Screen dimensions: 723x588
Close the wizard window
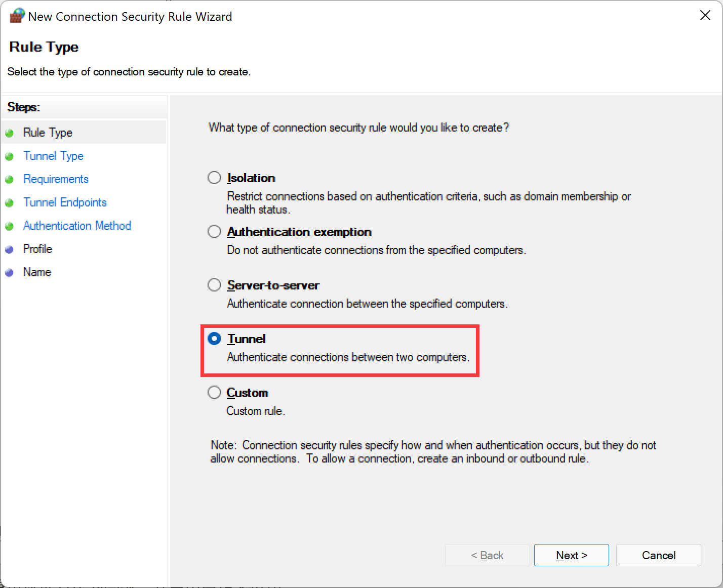click(x=705, y=16)
